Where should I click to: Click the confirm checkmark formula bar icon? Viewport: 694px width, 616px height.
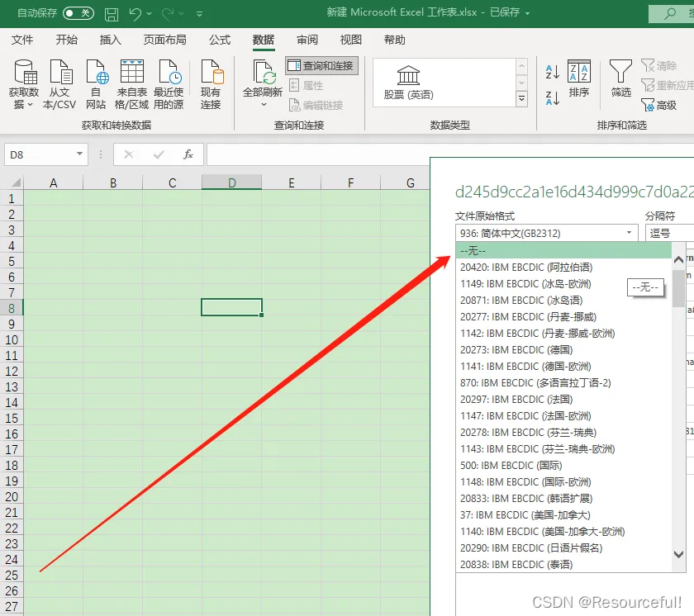tap(159, 154)
